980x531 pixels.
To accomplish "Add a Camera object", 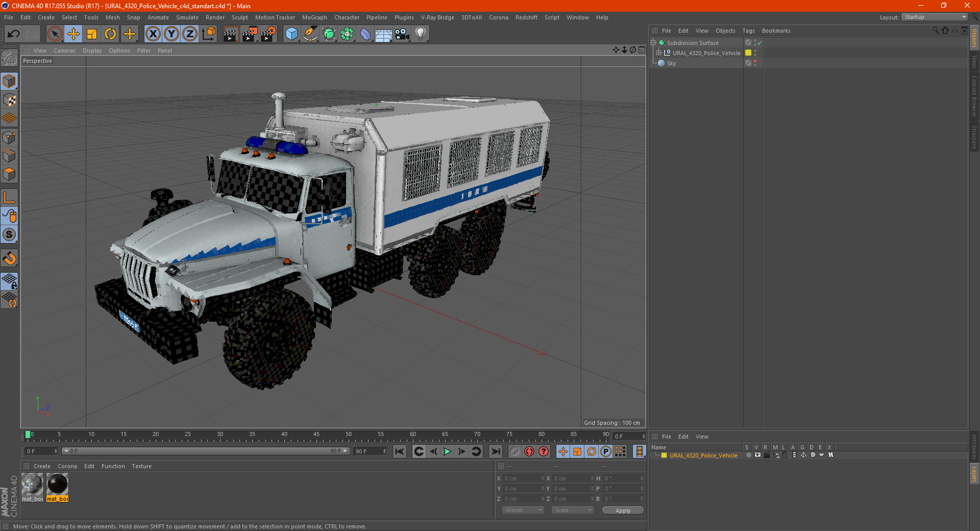I will point(402,34).
